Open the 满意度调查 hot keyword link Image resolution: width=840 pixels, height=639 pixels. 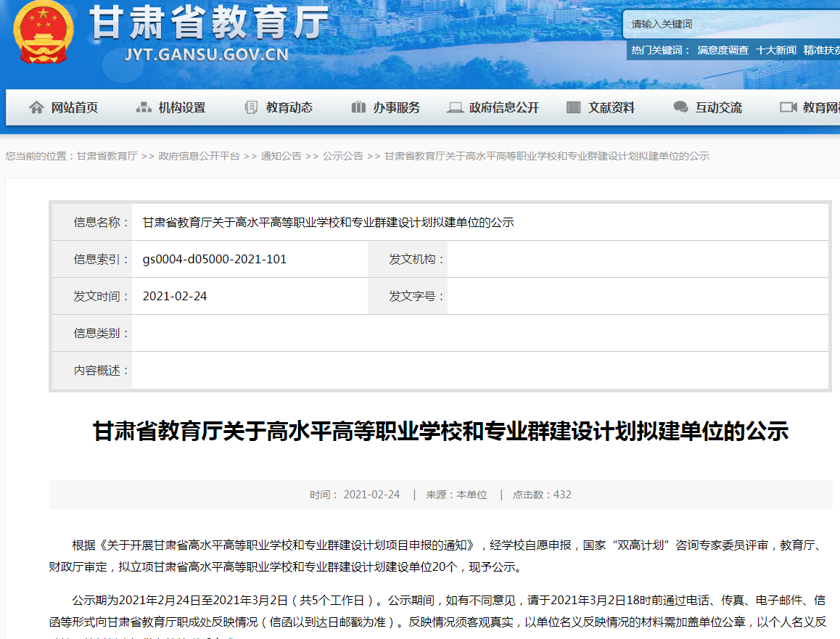(722, 50)
